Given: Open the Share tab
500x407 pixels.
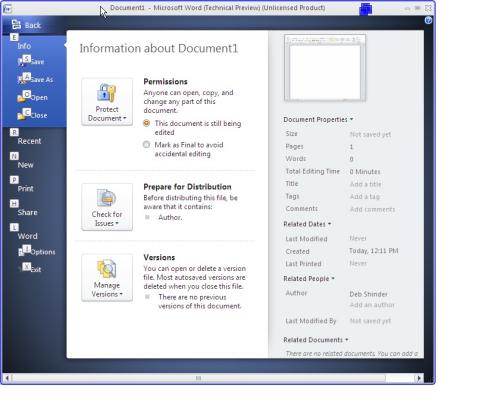Looking at the screenshot, I should (x=27, y=212).
